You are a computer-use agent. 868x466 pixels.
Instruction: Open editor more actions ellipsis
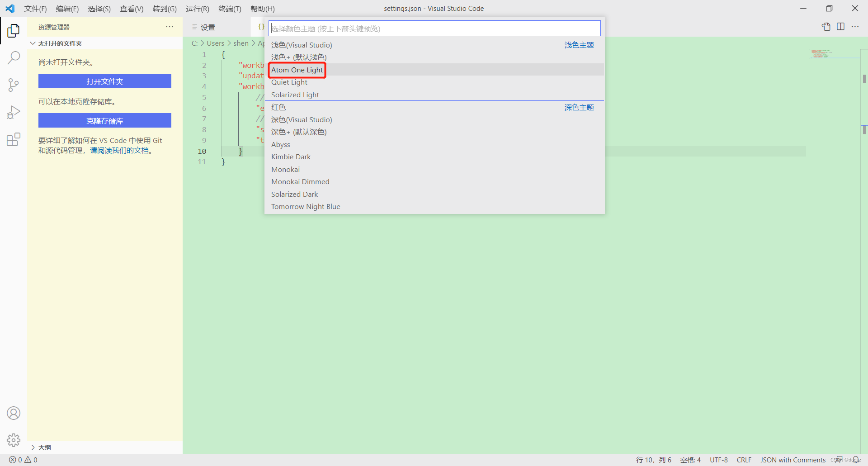click(855, 27)
